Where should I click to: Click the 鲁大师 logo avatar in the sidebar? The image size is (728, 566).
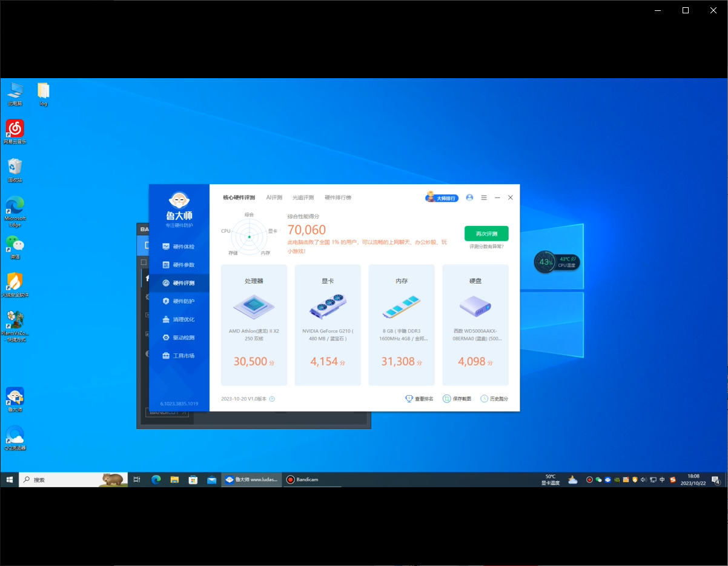click(179, 201)
